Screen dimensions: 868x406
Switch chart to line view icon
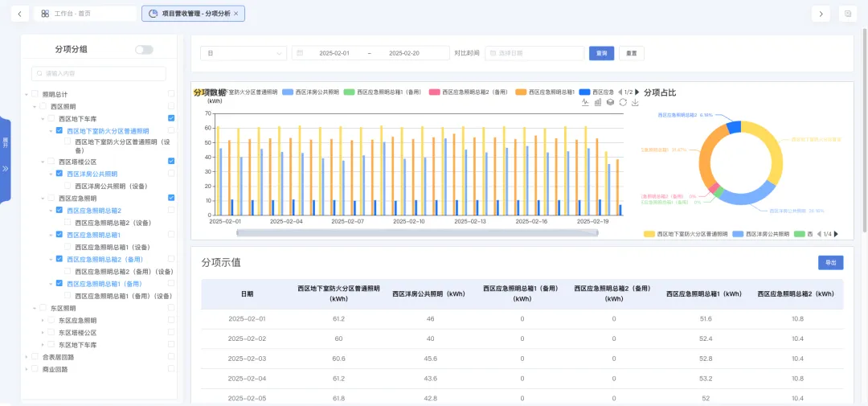(x=586, y=102)
